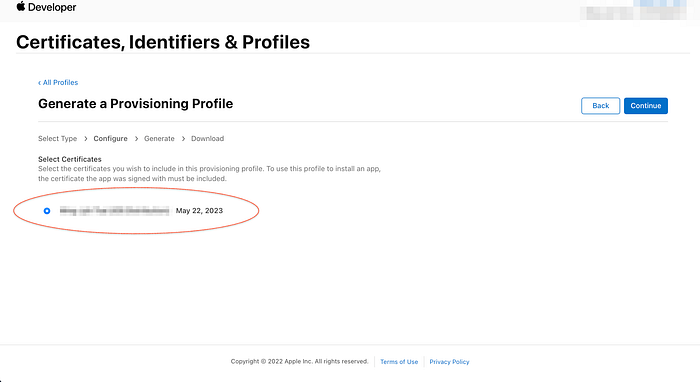Image resolution: width=700 pixels, height=382 pixels.
Task: Open the blurred account menu at top right
Action: (633, 11)
